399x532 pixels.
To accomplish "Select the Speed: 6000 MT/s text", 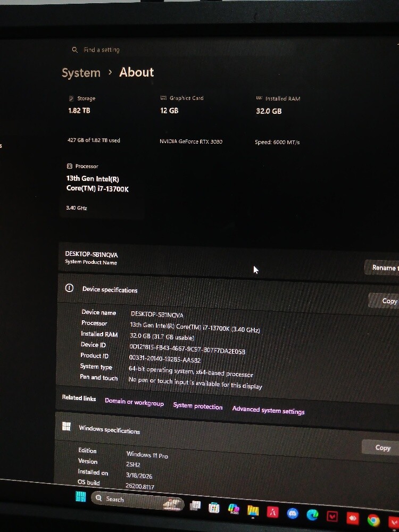I will pos(277,142).
